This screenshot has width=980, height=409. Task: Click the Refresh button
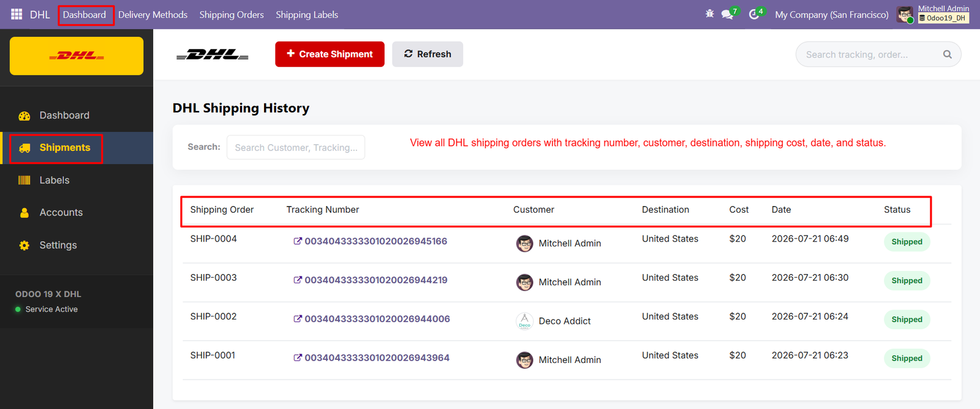(428, 54)
